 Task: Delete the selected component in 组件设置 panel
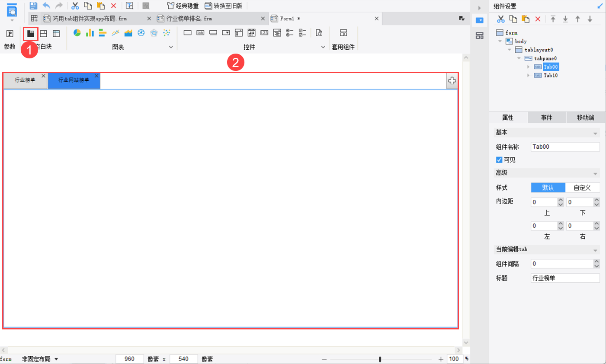click(x=538, y=19)
